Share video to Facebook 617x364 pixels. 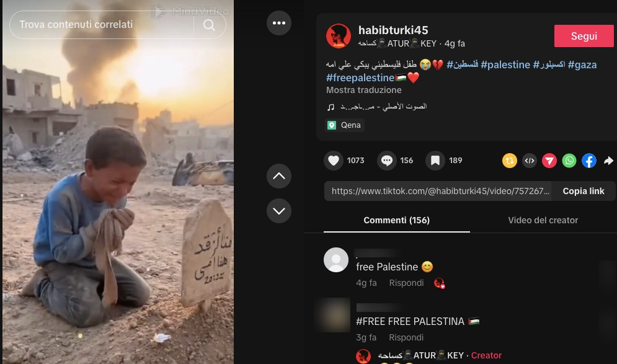tap(589, 161)
